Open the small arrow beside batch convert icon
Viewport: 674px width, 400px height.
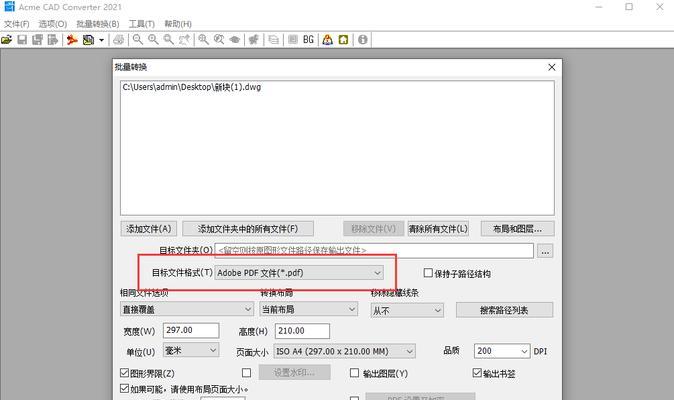[x=101, y=40]
